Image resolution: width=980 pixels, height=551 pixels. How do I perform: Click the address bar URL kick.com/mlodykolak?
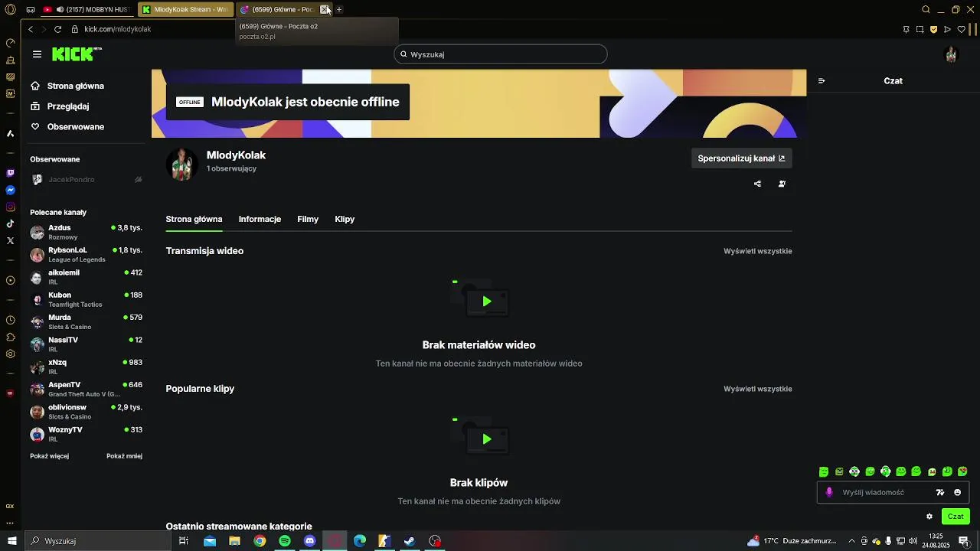118,29
